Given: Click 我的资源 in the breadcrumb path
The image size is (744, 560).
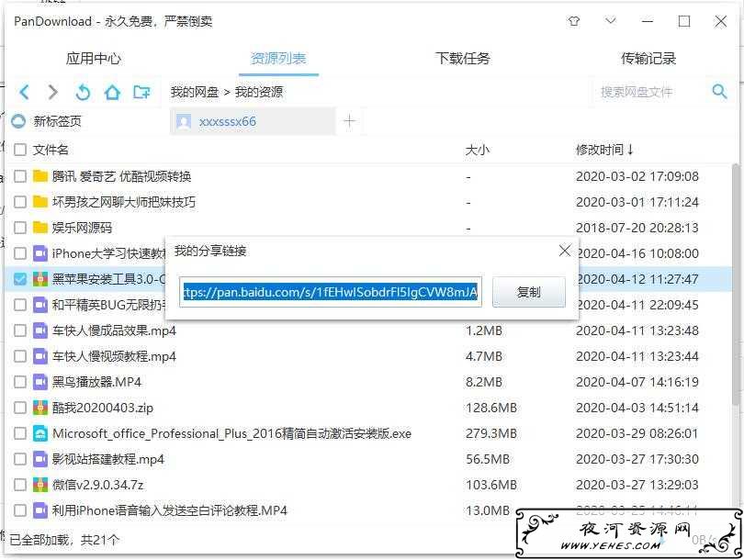Looking at the screenshot, I should (259, 92).
